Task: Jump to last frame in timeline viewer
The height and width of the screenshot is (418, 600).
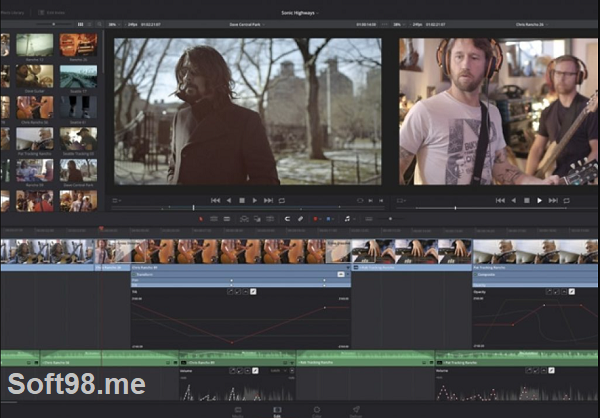Action: point(553,200)
